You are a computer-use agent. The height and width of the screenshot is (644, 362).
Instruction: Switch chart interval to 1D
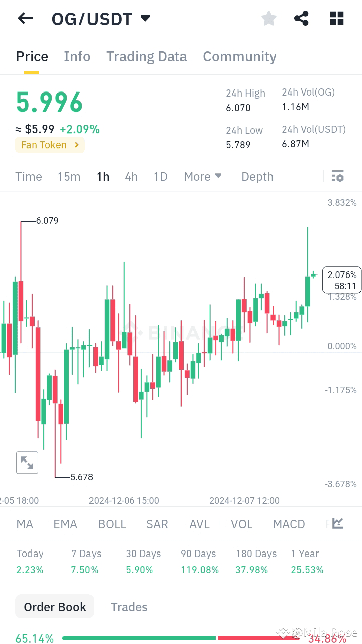click(160, 176)
